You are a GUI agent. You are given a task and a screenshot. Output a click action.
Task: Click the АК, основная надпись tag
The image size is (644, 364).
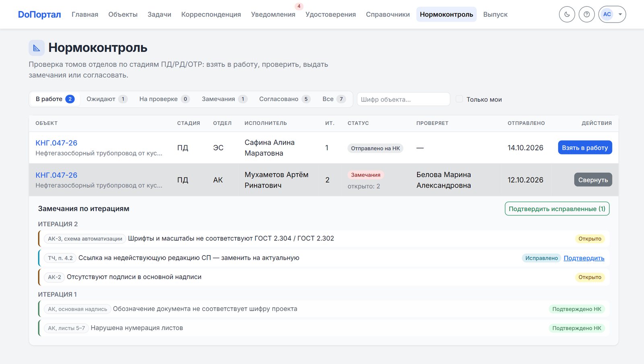coord(77,309)
